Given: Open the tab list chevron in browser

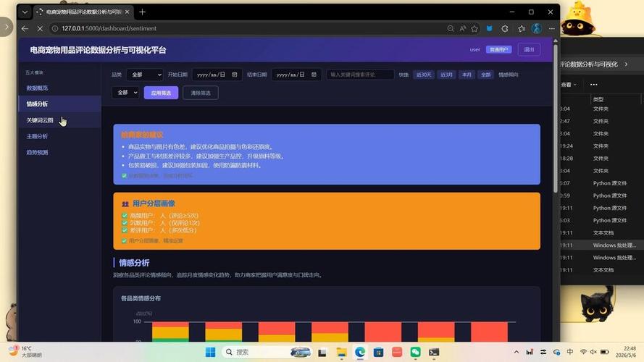Looking at the screenshot, I should pyautogui.click(x=25, y=12).
